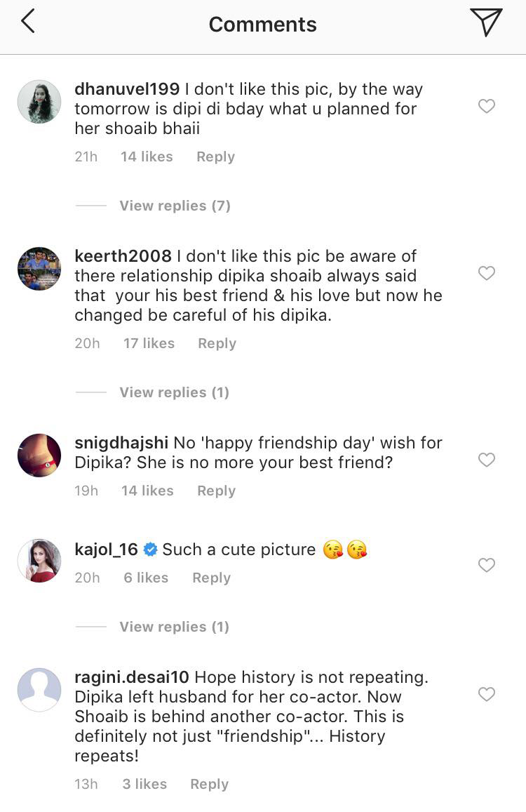Like keerth2008's comment

pos(487,273)
